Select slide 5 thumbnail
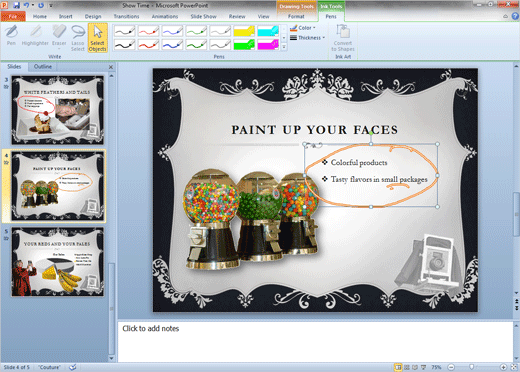This screenshot has height=372, width=520. click(x=58, y=262)
